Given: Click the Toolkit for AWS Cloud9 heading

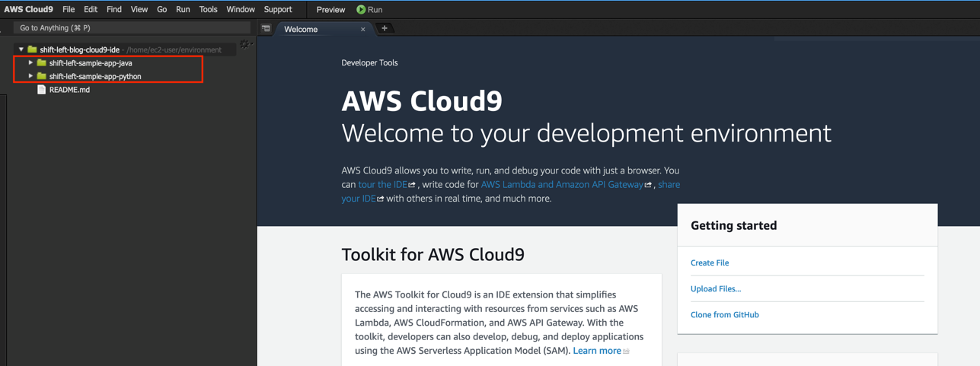Looking at the screenshot, I should tap(433, 254).
